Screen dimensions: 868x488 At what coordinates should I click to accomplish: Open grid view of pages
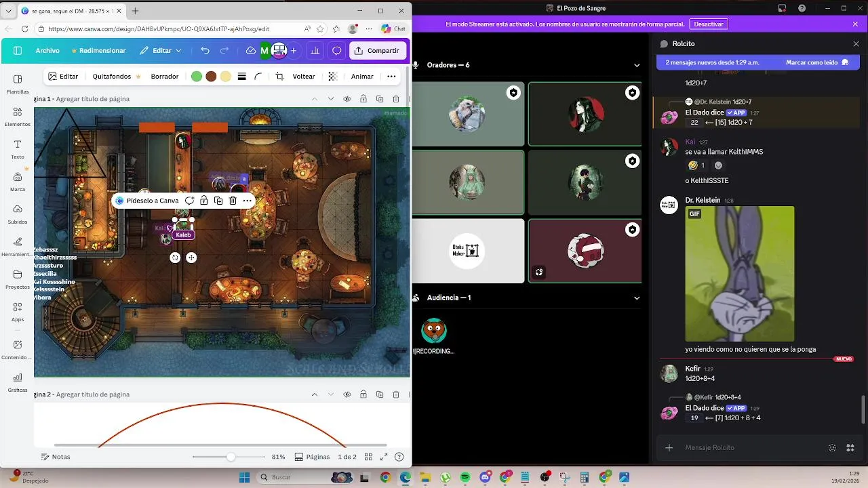[368, 457]
